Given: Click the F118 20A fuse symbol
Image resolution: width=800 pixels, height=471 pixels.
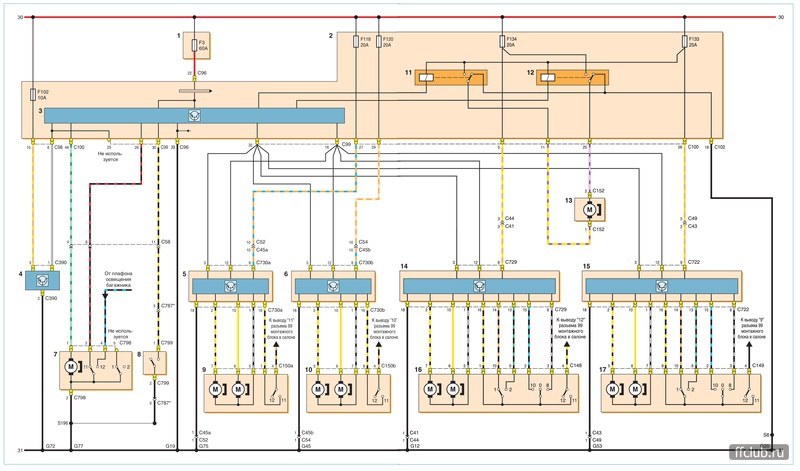Looking at the screenshot, I should click(x=356, y=41).
